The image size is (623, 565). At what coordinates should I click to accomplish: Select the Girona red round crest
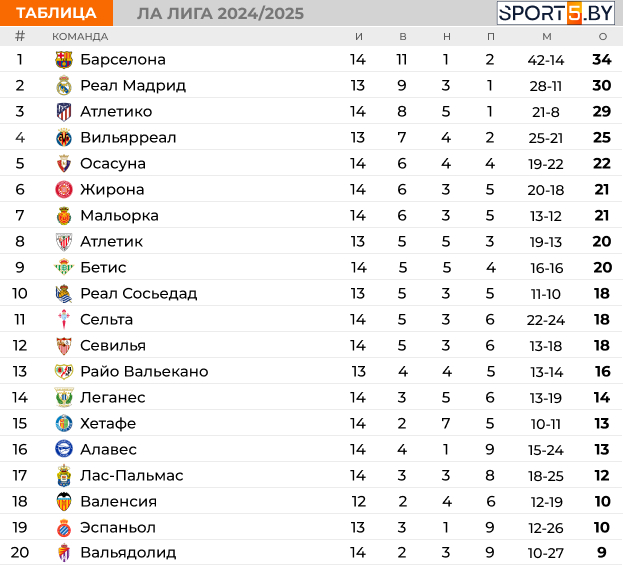(x=64, y=190)
